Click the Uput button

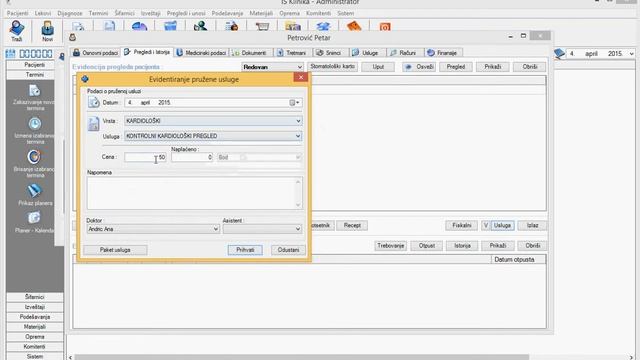pyautogui.click(x=378, y=67)
